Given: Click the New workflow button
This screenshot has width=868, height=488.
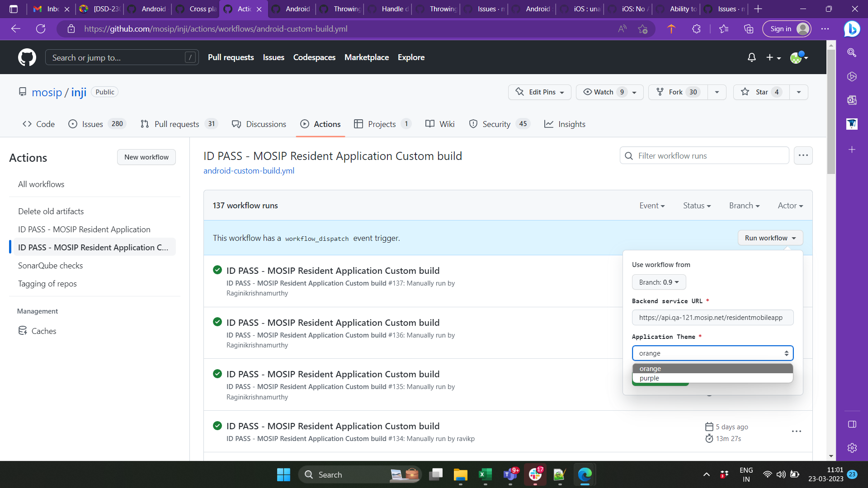Looking at the screenshot, I should (146, 157).
